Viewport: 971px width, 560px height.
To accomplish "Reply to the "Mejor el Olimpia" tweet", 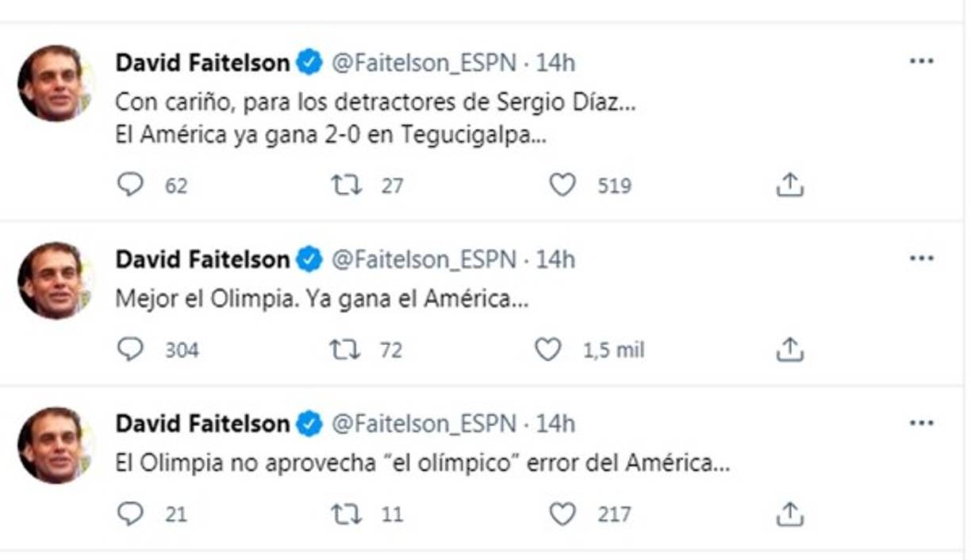I will [x=130, y=350].
